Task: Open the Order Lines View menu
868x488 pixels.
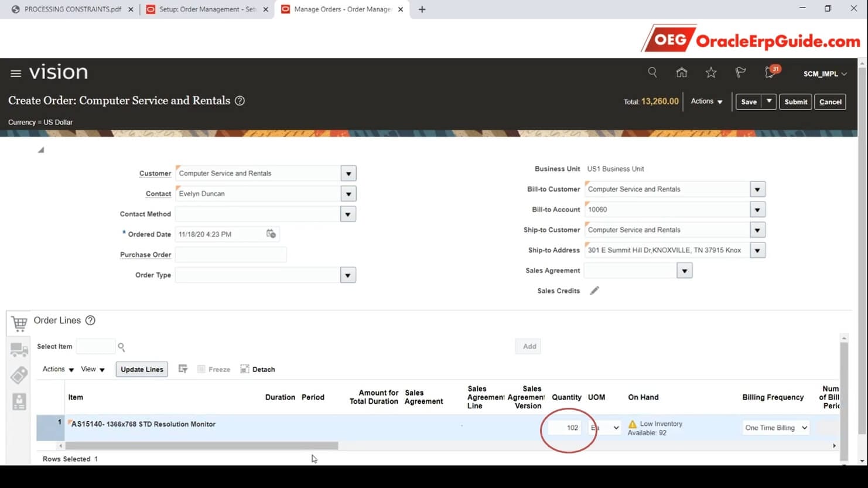Action: click(93, 369)
